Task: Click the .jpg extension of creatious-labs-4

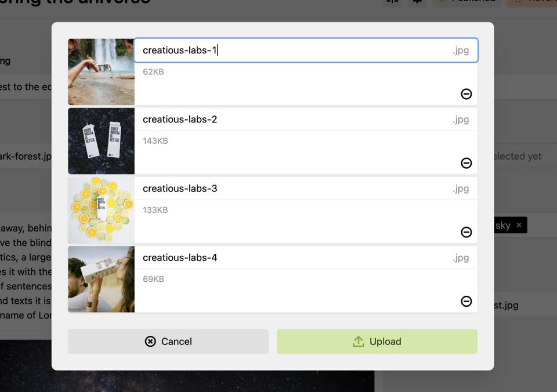Action: [461, 258]
